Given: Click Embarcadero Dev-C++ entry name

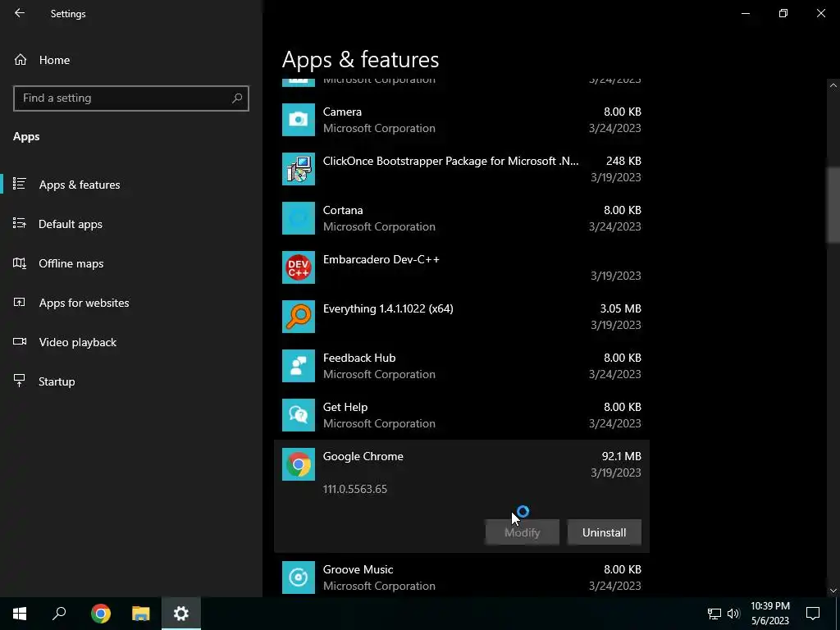Looking at the screenshot, I should point(381,260).
